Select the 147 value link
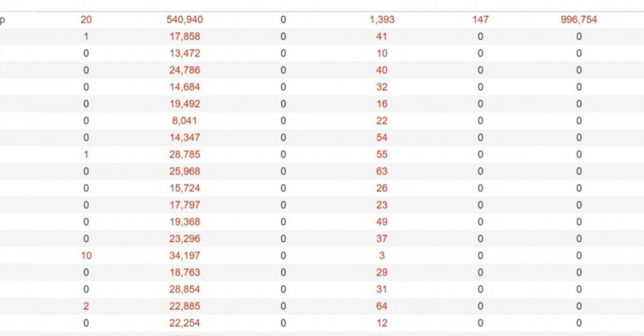Image resolution: width=644 pixels, height=336 pixels. [x=480, y=20]
